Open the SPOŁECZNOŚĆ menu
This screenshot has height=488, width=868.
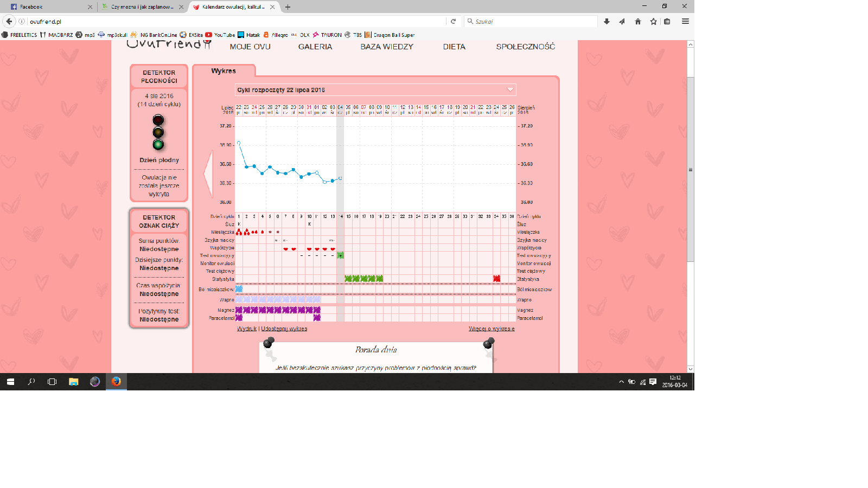[x=526, y=47]
